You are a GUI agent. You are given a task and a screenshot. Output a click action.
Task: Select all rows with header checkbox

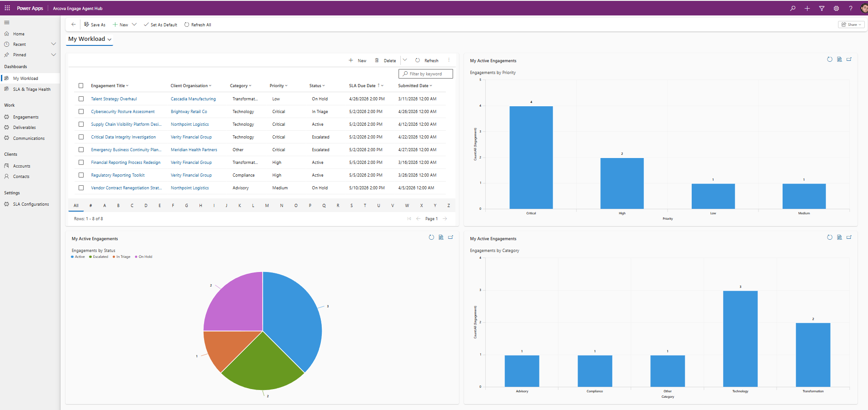pyautogui.click(x=81, y=86)
